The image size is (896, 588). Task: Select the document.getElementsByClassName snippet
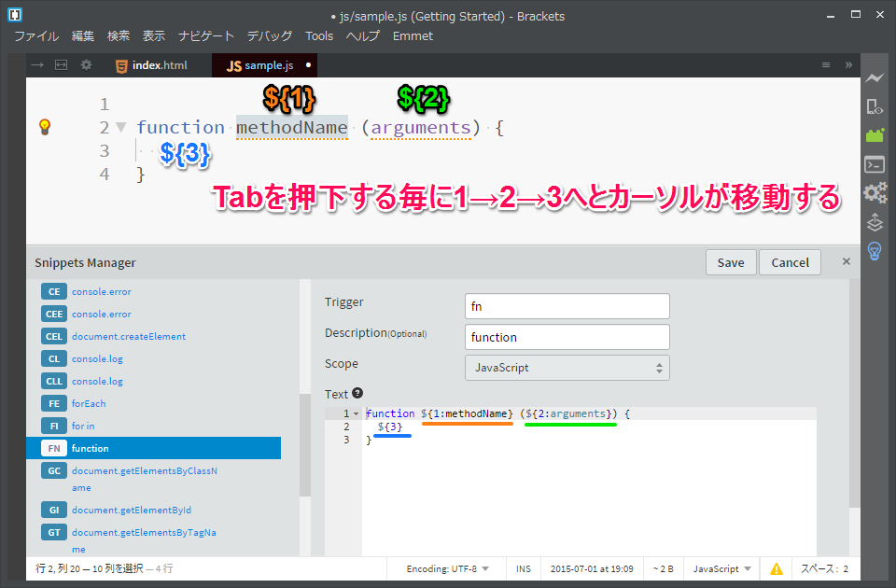coord(154,479)
